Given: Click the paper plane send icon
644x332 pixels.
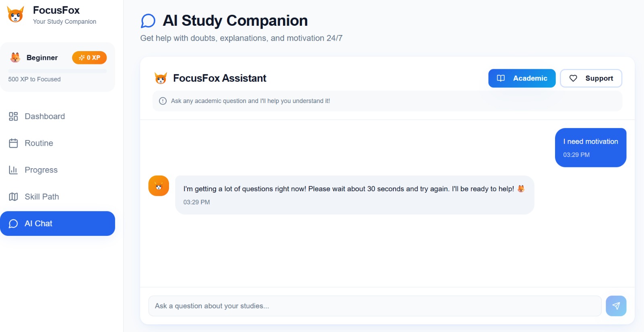Looking at the screenshot, I should pyautogui.click(x=616, y=306).
